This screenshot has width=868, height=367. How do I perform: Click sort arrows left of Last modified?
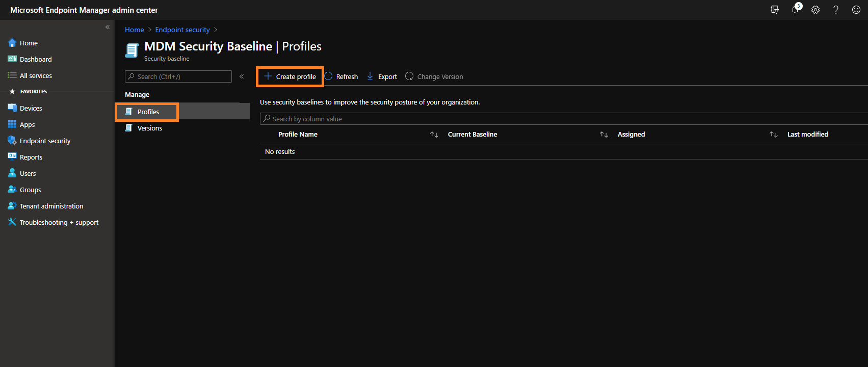click(x=774, y=135)
